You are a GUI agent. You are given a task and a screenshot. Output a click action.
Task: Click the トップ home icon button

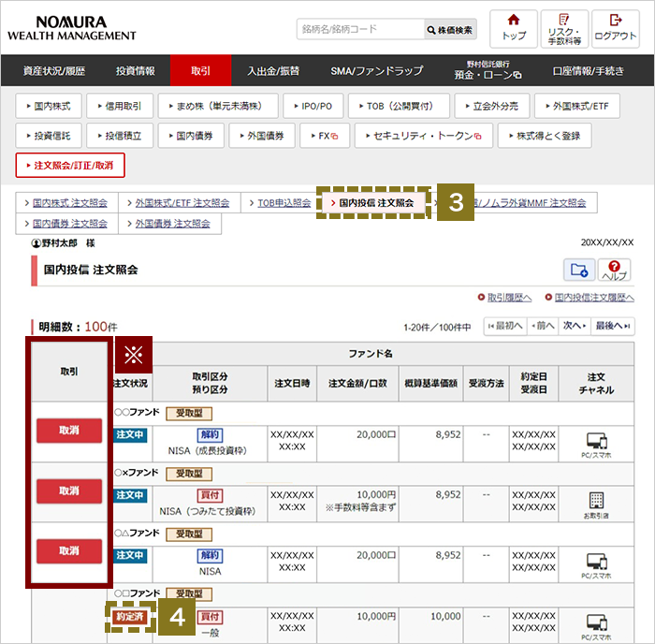tap(514, 29)
